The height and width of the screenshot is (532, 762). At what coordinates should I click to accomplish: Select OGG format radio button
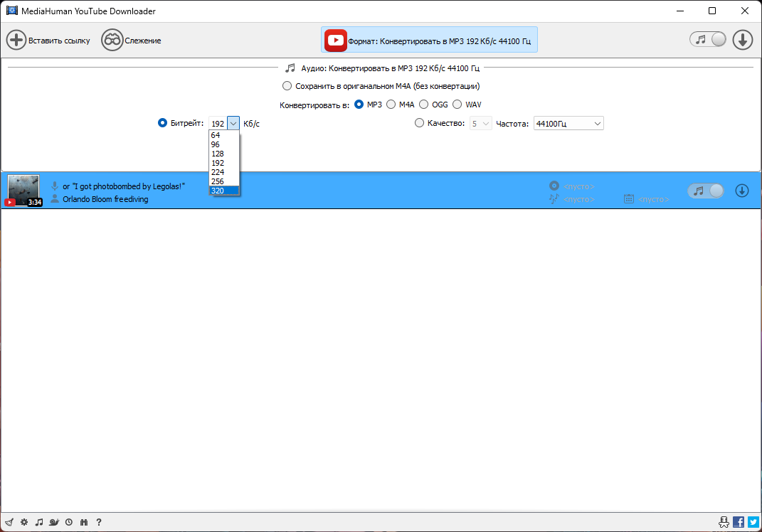tap(424, 104)
